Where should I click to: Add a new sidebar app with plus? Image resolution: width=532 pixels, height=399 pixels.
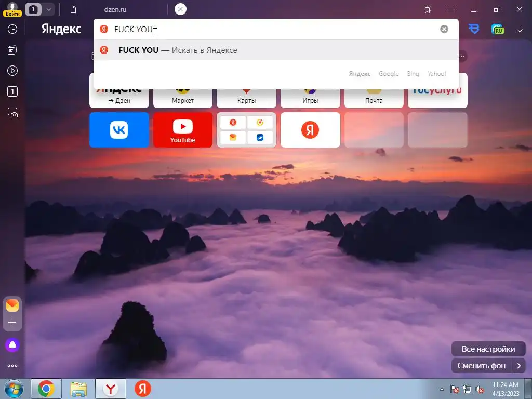[12, 322]
